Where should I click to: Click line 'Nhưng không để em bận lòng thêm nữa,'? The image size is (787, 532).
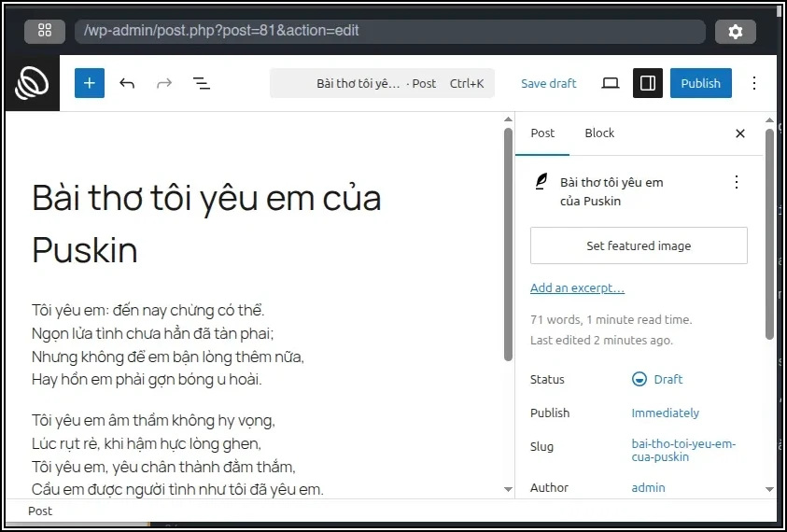tap(168, 357)
